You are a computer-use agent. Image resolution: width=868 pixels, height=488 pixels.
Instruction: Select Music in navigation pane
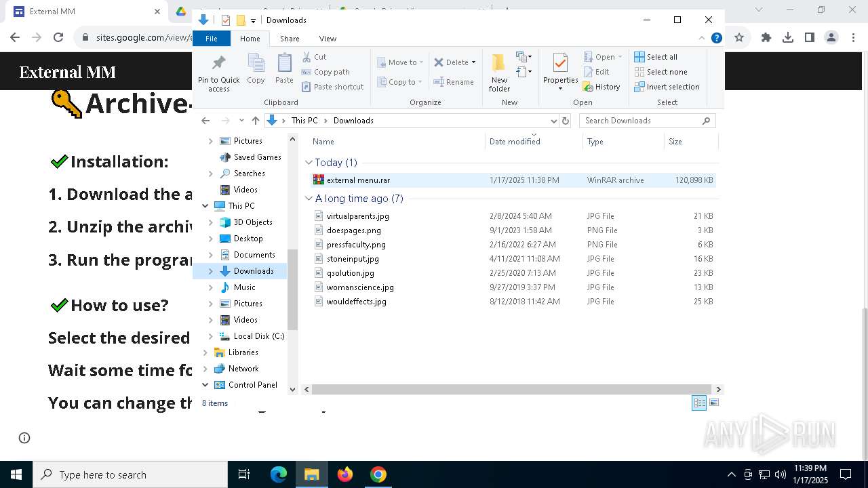click(237, 287)
